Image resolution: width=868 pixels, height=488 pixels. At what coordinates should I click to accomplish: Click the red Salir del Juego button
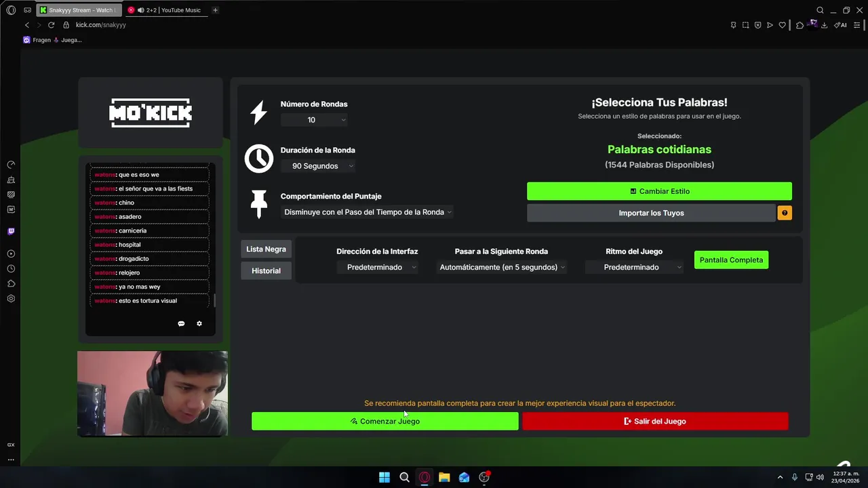[x=655, y=421]
